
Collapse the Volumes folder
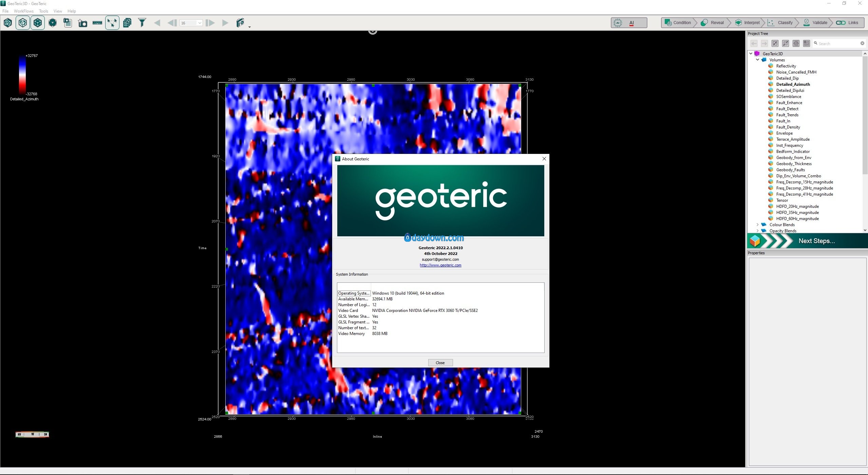tap(757, 60)
